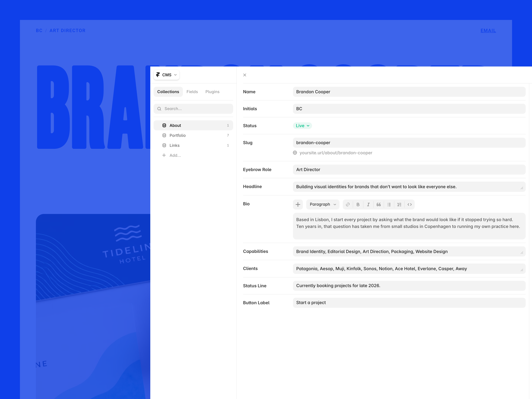Click the About collection database icon
The height and width of the screenshot is (399, 532).
164,125
